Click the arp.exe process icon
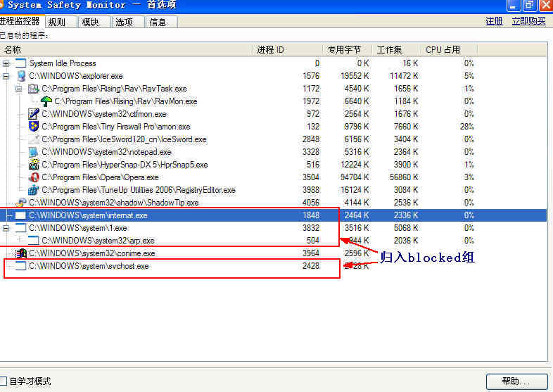553x392 pixels. 33,241
